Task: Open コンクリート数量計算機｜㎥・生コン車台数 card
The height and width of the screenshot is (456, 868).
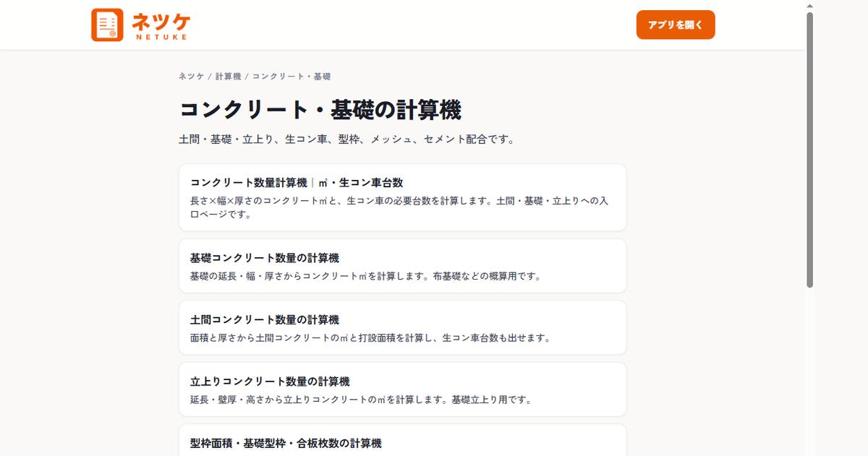Action: [x=402, y=197]
